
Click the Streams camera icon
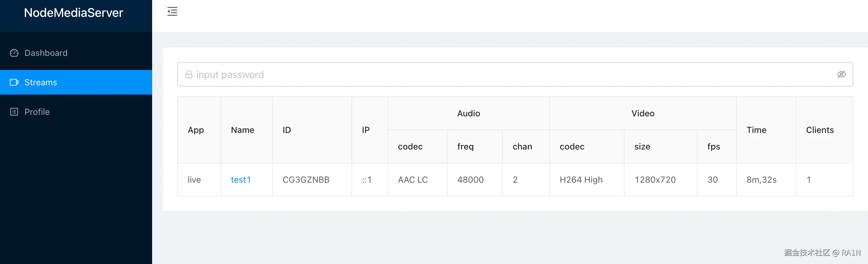[14, 82]
